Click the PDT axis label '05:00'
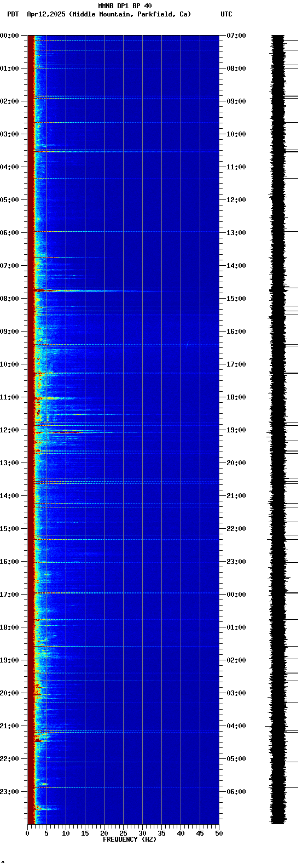Viewport: 302px width, 868px height. point(9,200)
